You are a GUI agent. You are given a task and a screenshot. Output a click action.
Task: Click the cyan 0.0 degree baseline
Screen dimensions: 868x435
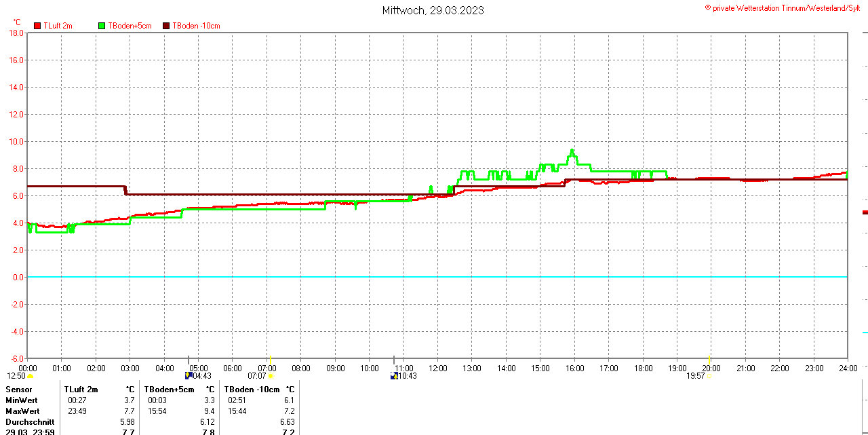coord(434,277)
